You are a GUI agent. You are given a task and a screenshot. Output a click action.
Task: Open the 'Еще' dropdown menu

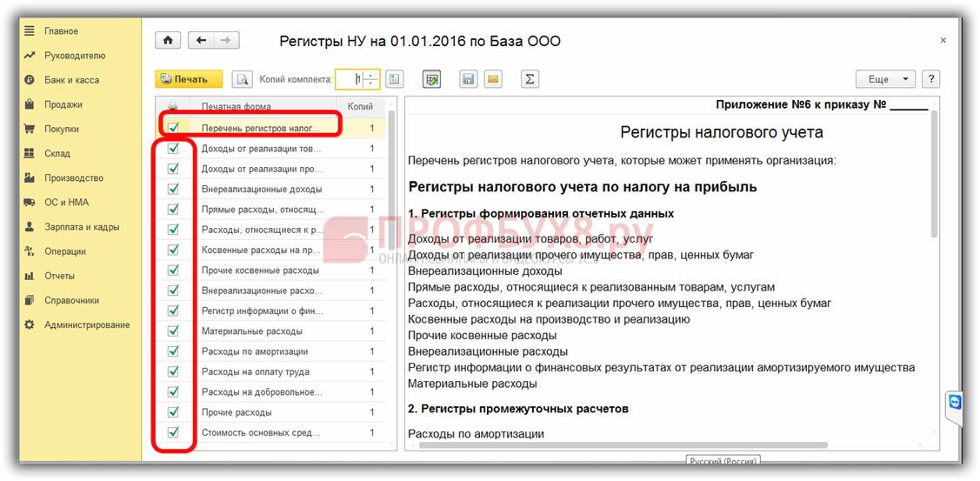(884, 79)
